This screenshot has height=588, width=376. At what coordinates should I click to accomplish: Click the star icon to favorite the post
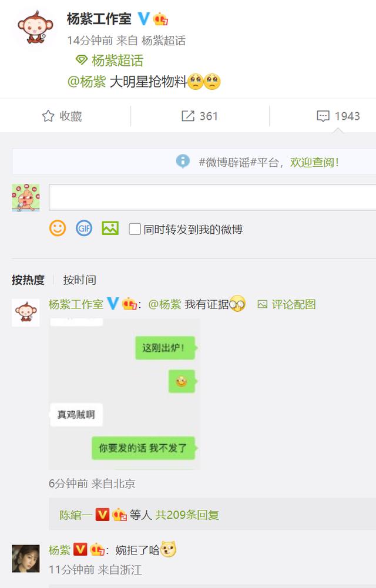point(48,116)
